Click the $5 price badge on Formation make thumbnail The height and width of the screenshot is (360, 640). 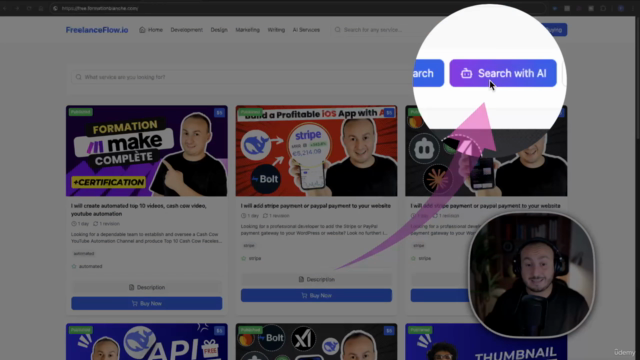click(220, 113)
